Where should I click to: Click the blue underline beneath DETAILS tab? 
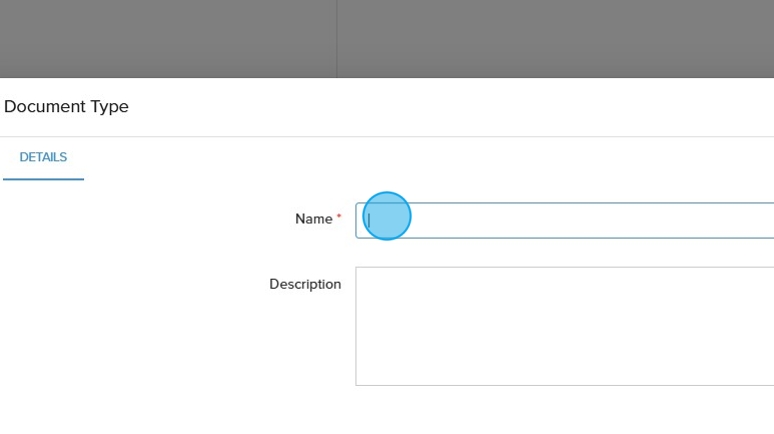point(43,179)
